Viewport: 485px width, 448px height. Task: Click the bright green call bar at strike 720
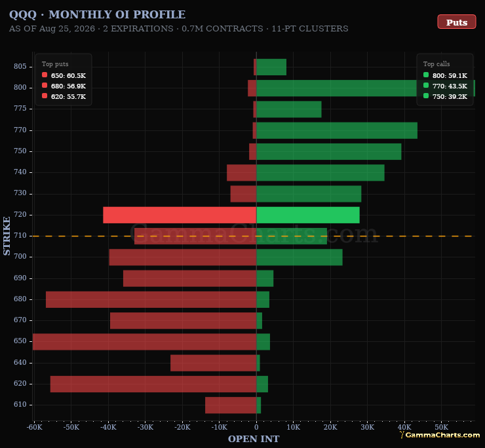pos(308,215)
